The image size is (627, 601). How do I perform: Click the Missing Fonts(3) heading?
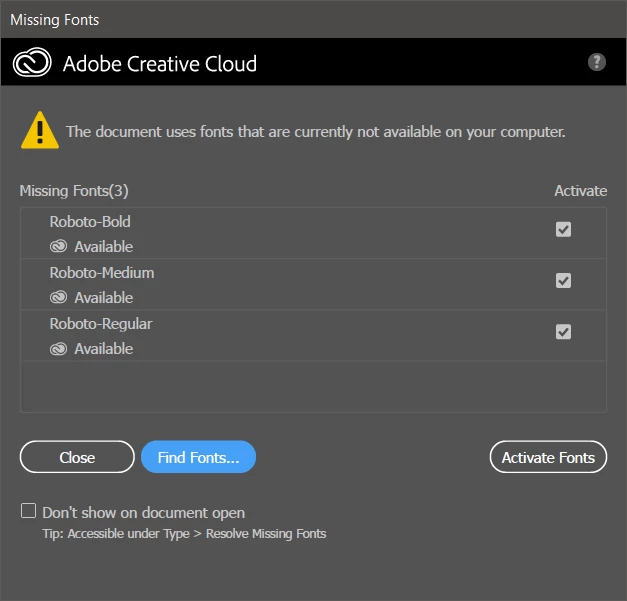click(74, 191)
